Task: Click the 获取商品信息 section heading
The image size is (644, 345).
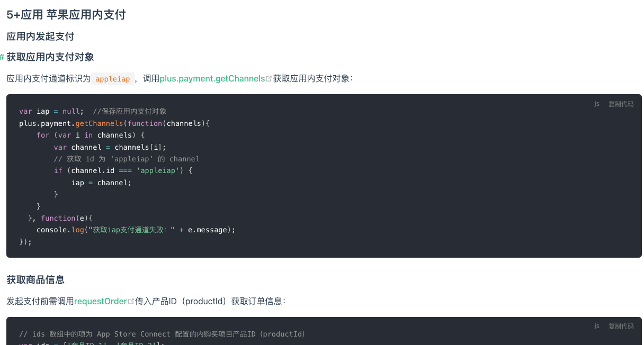Action: 35,280
